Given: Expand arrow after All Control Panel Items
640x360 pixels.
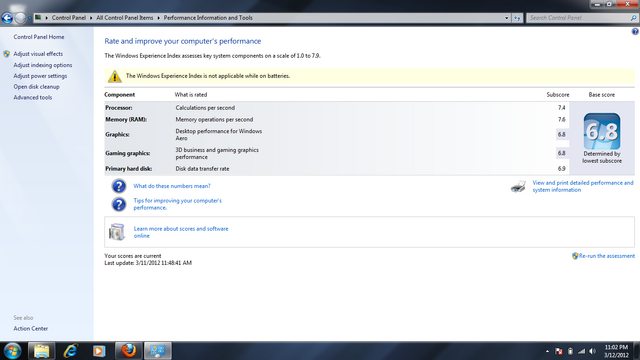Looking at the screenshot, I should click(x=158, y=18).
